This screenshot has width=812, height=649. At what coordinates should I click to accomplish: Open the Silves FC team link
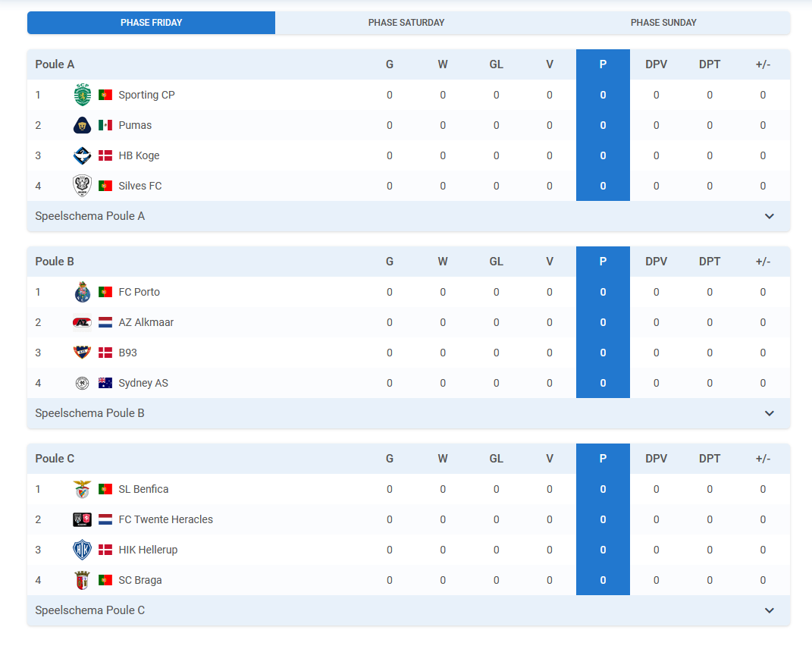point(140,186)
